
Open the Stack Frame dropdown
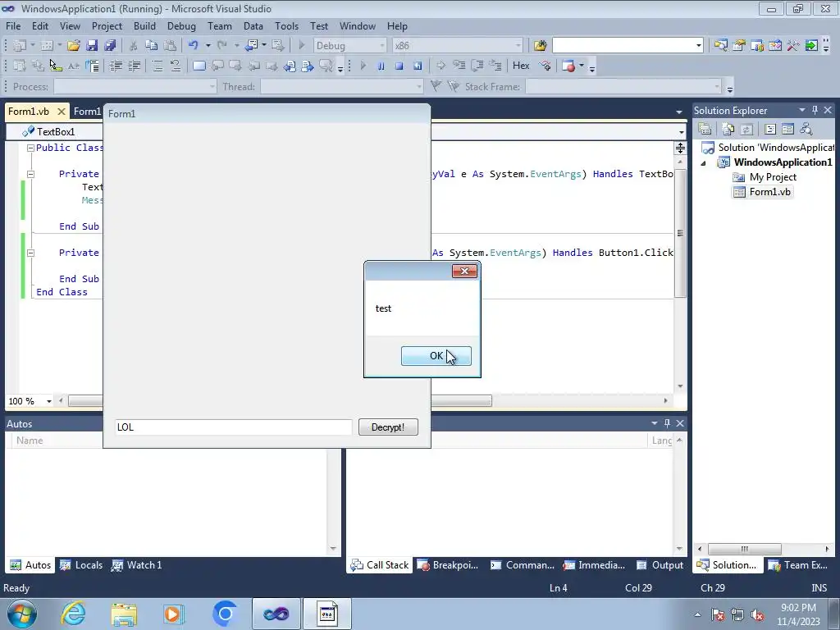pos(623,86)
